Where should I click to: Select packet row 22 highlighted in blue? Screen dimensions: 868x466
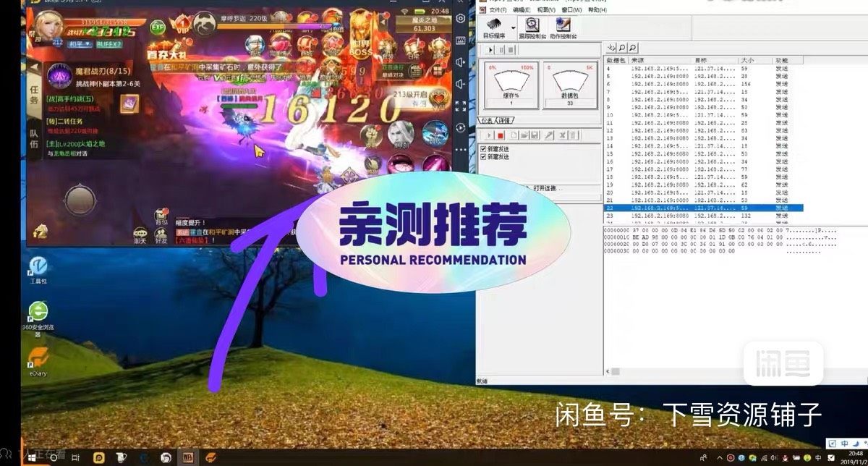(x=704, y=208)
